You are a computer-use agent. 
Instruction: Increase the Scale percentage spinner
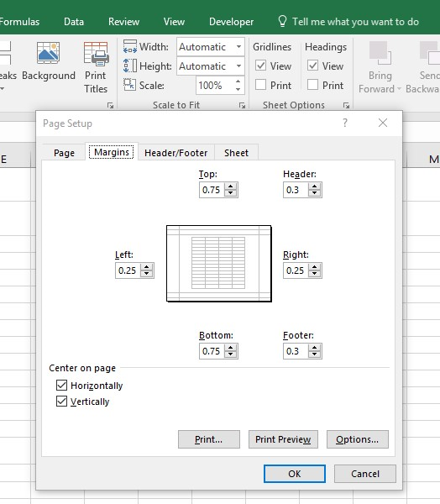point(238,81)
